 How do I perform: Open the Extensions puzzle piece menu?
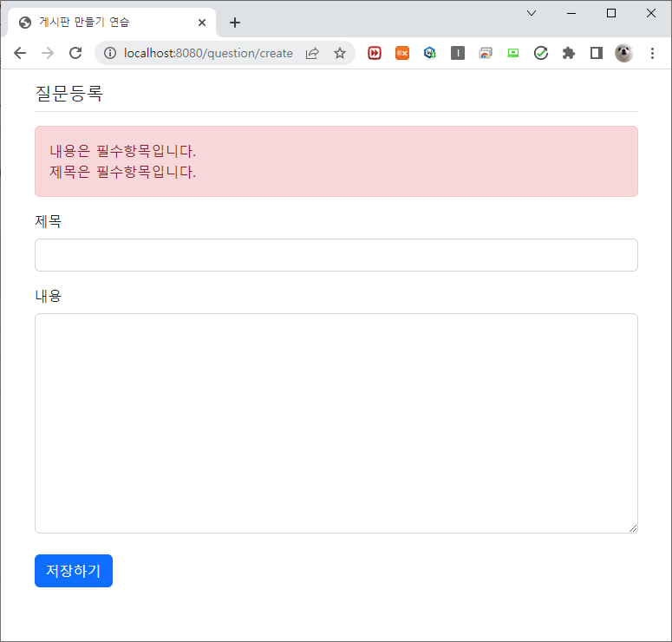coord(568,53)
